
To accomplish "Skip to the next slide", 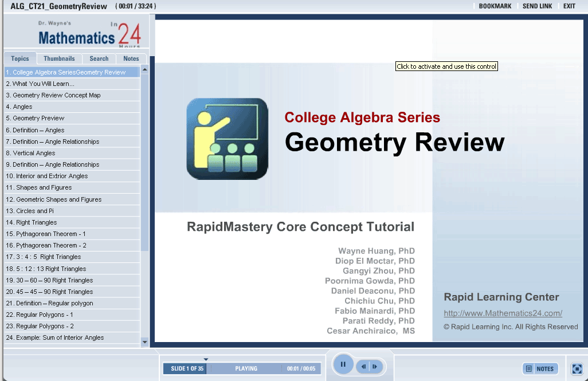I will 375,367.
